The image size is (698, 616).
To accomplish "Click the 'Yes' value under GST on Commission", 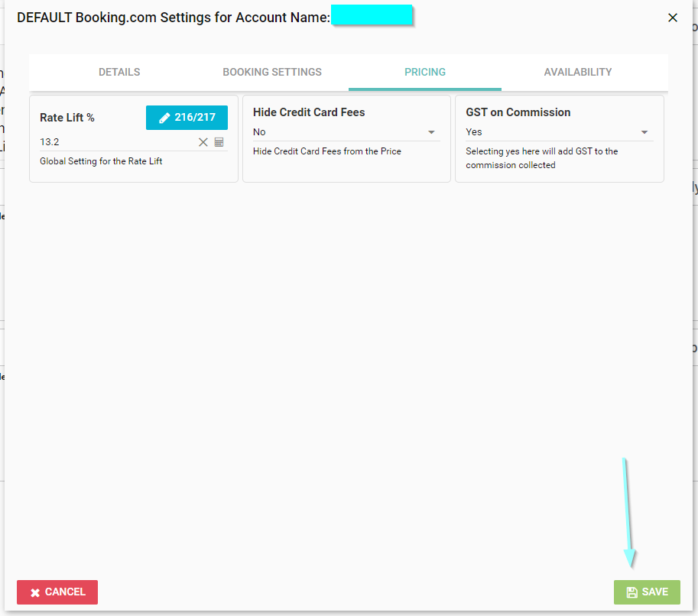I will (x=474, y=132).
